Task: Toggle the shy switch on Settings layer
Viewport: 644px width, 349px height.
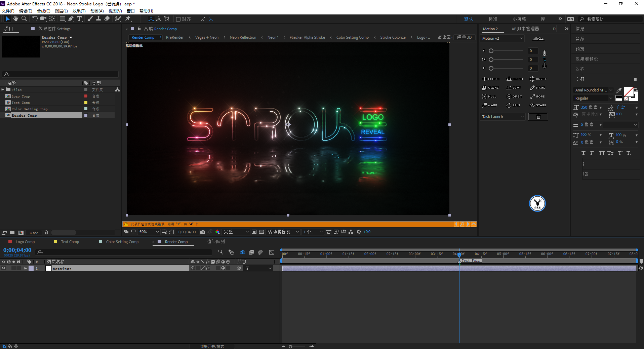Action: [x=193, y=268]
